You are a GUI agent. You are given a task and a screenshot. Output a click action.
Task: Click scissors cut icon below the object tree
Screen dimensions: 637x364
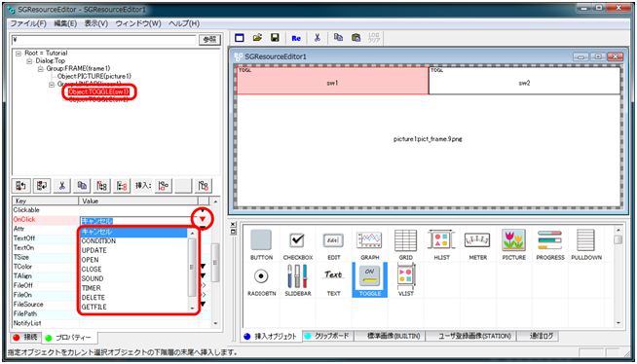click(61, 186)
